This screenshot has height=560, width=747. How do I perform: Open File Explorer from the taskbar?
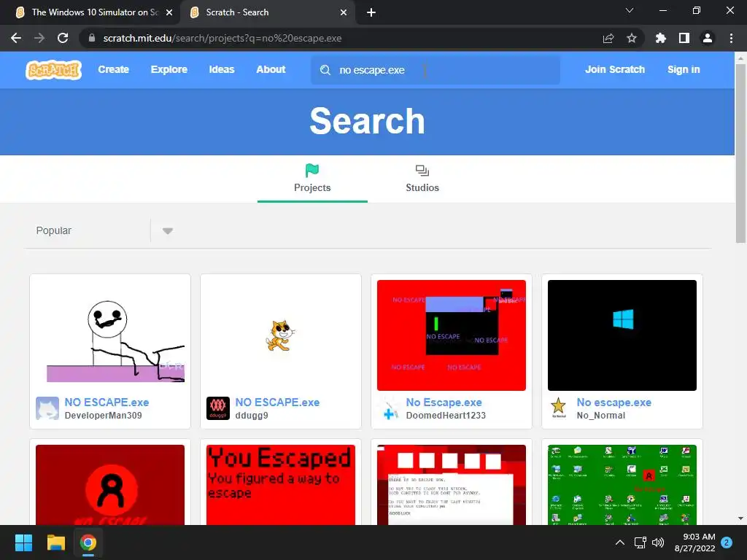[55, 542]
